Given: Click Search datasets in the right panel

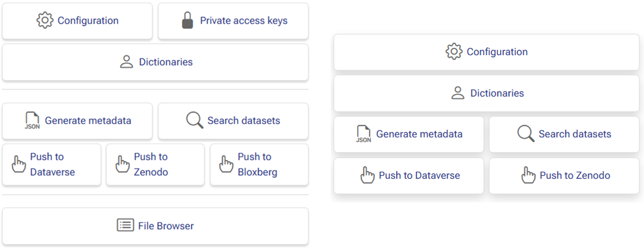Looking at the screenshot, I should [564, 134].
